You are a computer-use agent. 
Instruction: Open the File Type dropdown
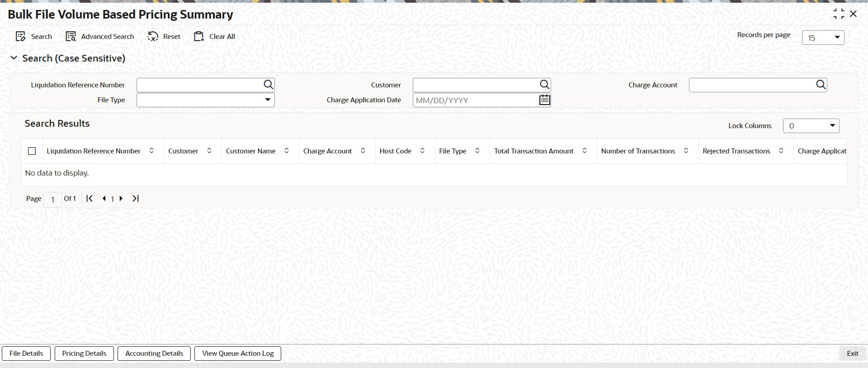click(x=206, y=100)
